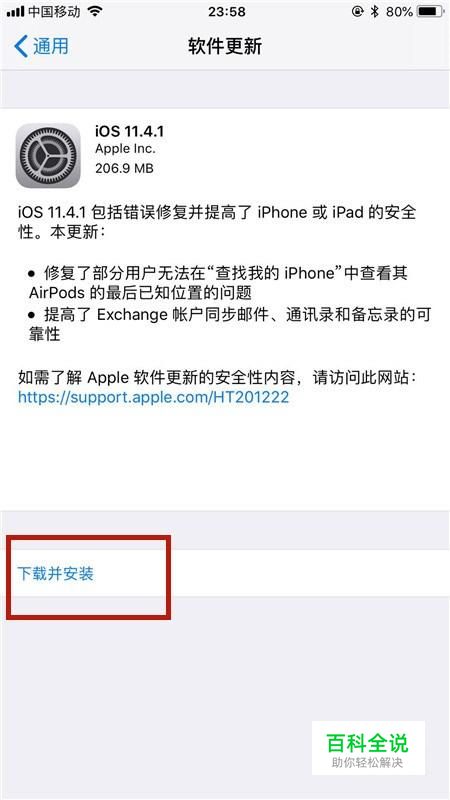Tap the iOS 11.4.1 version heading
Viewport: 450px width, 800px height.
(x=130, y=131)
